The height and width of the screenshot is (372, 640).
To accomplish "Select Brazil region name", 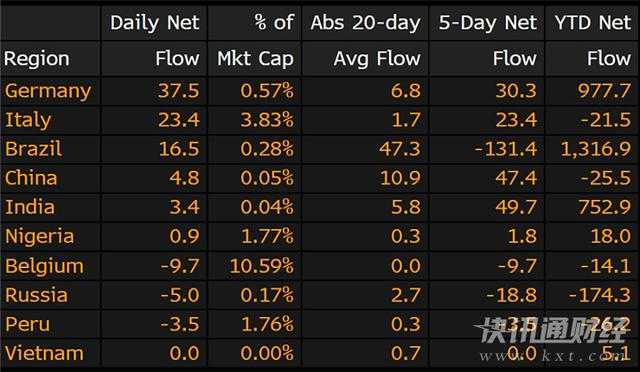I will (33, 149).
